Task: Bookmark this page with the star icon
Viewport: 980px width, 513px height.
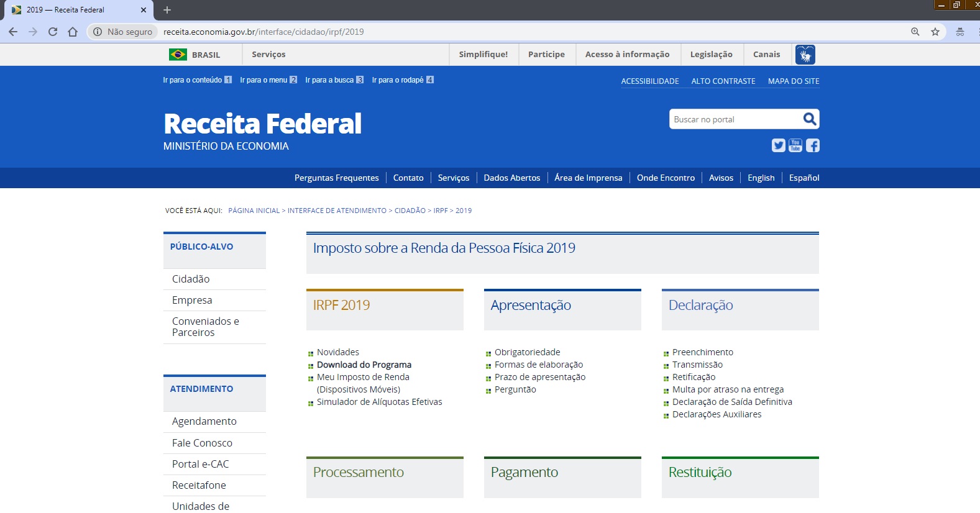Action: pos(935,32)
